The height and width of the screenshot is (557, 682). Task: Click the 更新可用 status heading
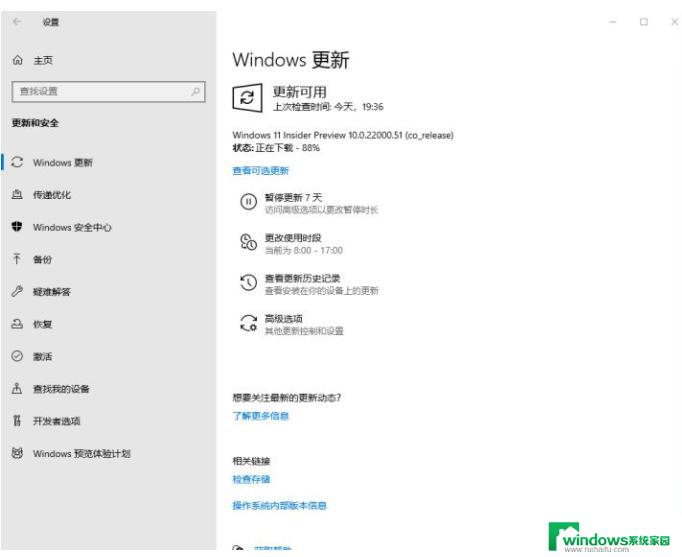(x=300, y=92)
